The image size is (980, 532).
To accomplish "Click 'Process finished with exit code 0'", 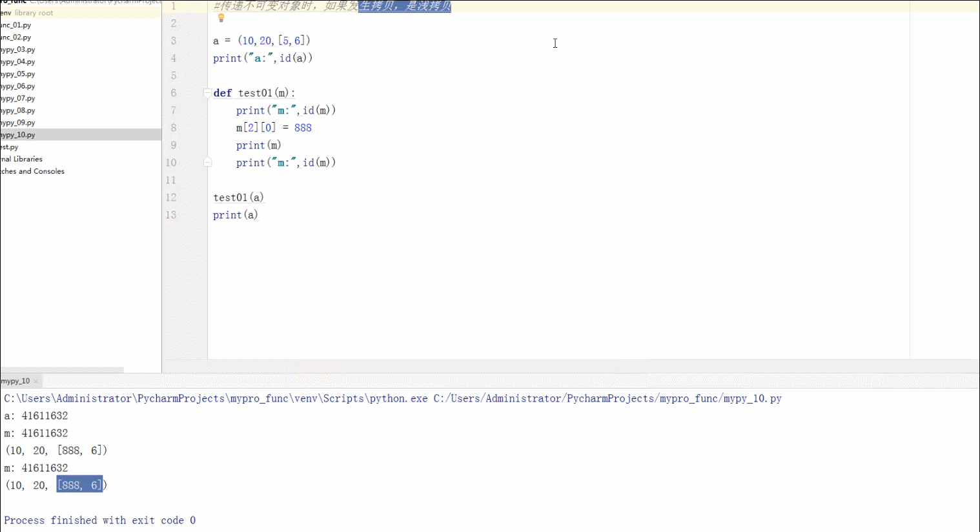I will tap(100, 520).
